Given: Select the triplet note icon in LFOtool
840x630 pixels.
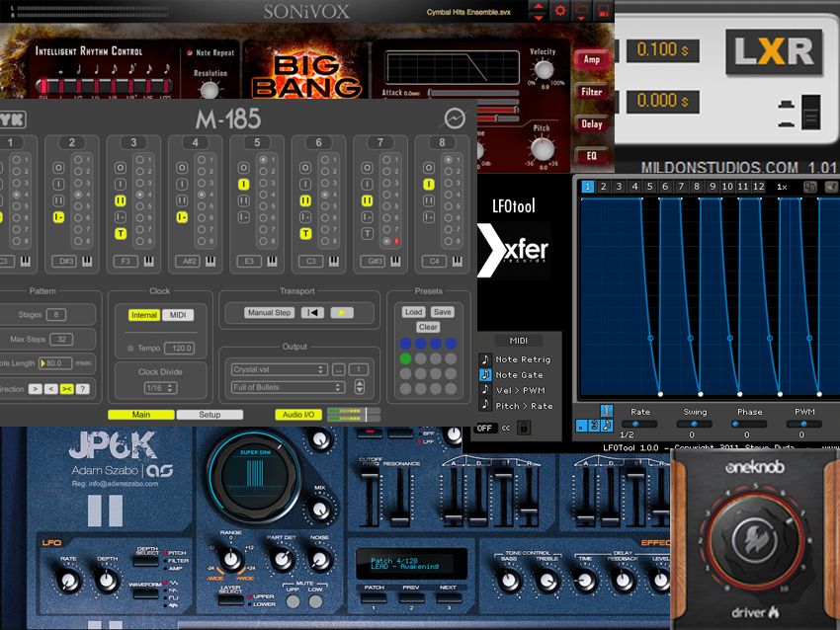Looking at the screenshot, I should [x=594, y=427].
